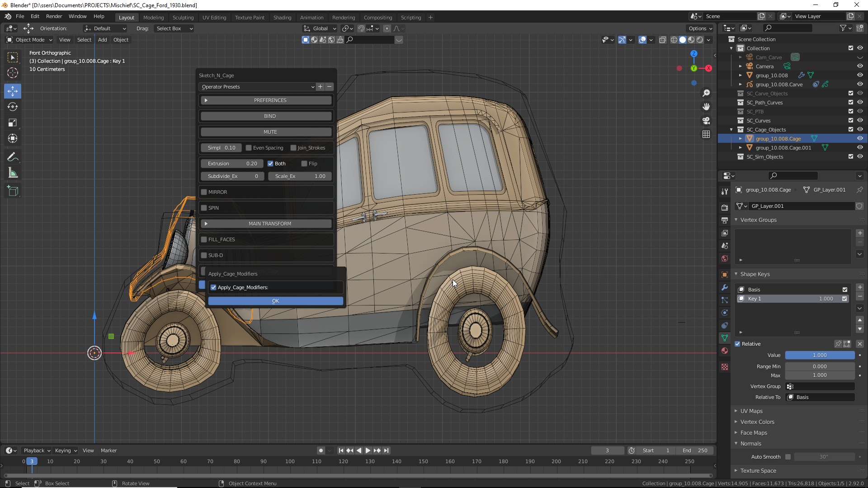Click the Pan view hand icon
Image resolution: width=868 pixels, height=488 pixels.
point(706,107)
